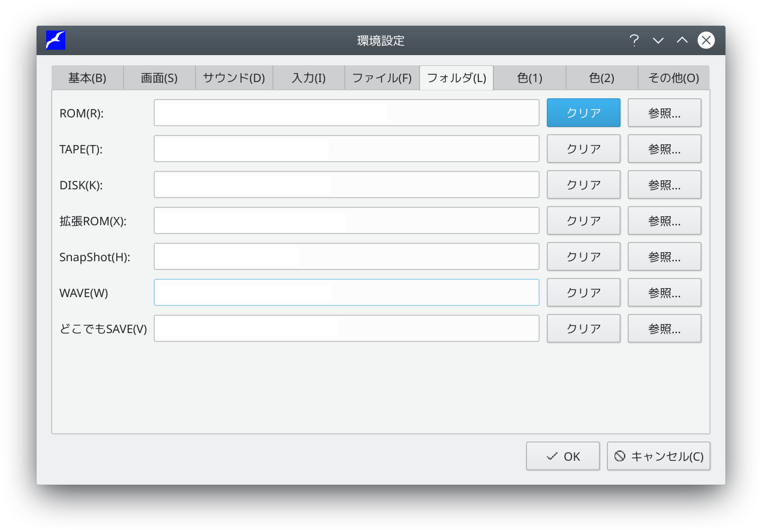Confirm settings with the OK button
This screenshot has height=532, width=762.
(563, 456)
